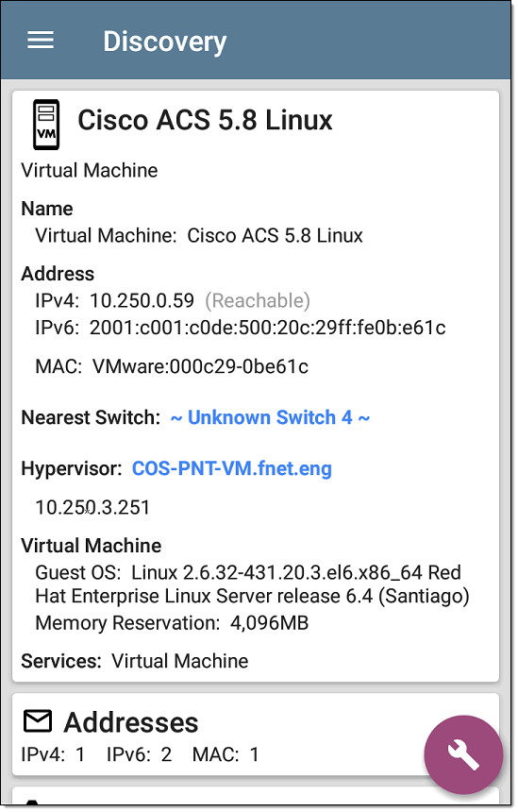The width and height of the screenshot is (518, 812).
Task: Click the Guest OS Linux description
Action: (x=253, y=584)
